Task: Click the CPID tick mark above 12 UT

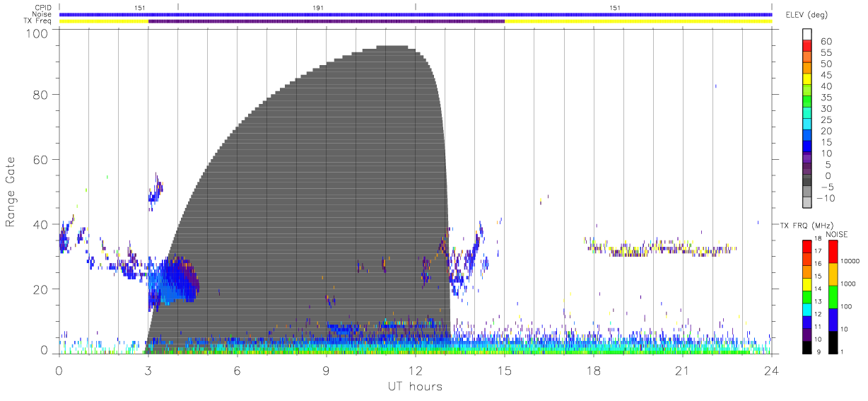Action: [x=416, y=7]
